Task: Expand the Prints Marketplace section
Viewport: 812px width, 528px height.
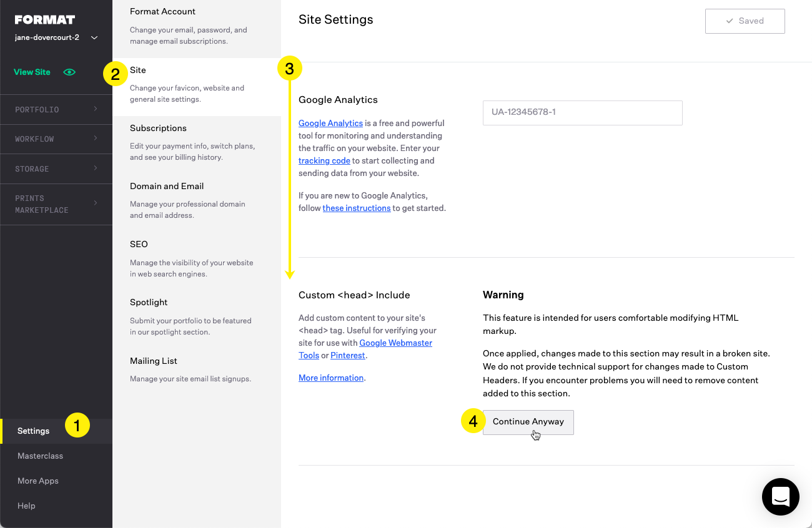Action: (x=56, y=204)
